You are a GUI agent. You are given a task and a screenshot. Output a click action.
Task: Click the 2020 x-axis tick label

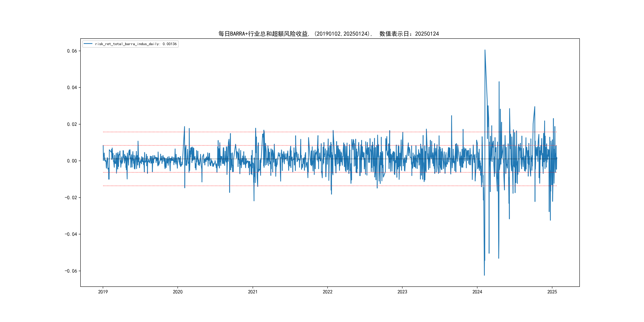click(x=178, y=292)
